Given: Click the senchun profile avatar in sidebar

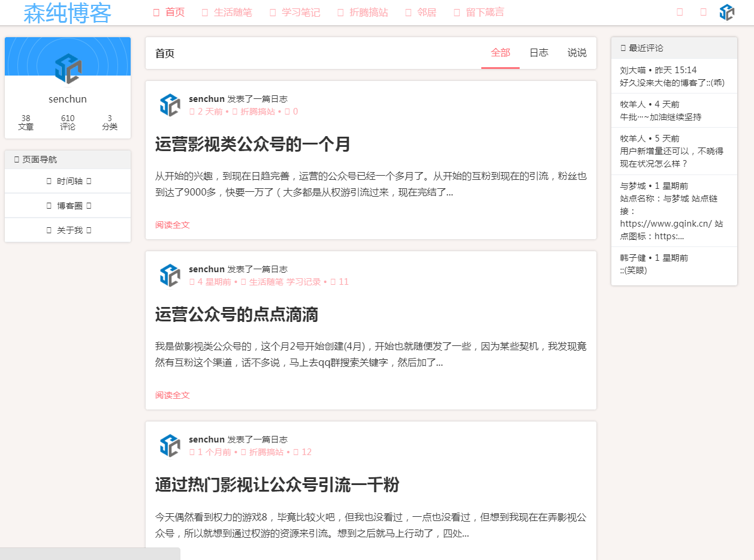Looking at the screenshot, I should pos(68,68).
